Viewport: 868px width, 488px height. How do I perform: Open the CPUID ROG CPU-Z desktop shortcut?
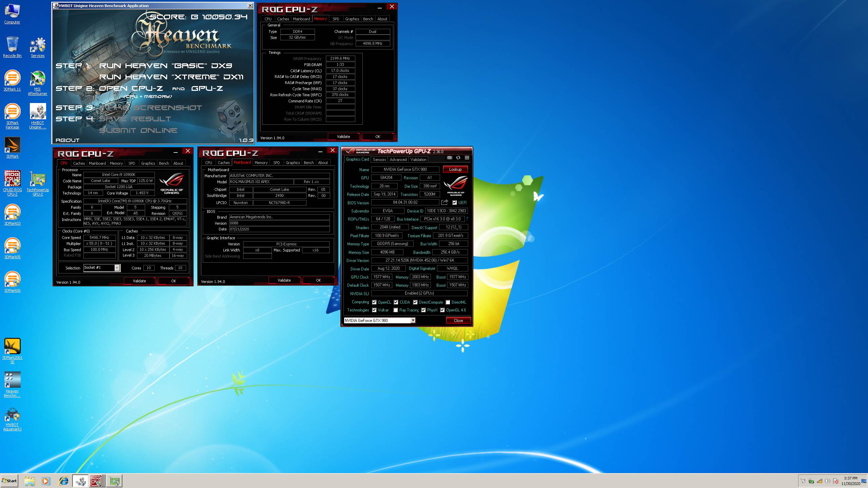[12, 183]
